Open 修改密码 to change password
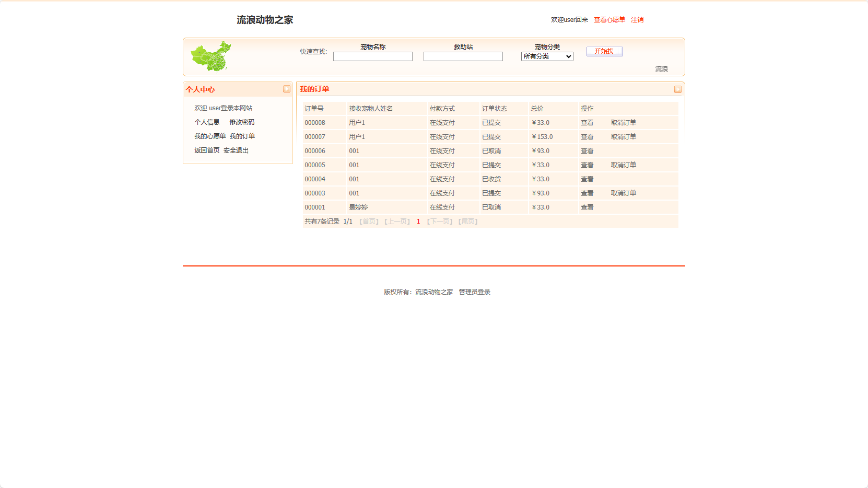 [242, 122]
